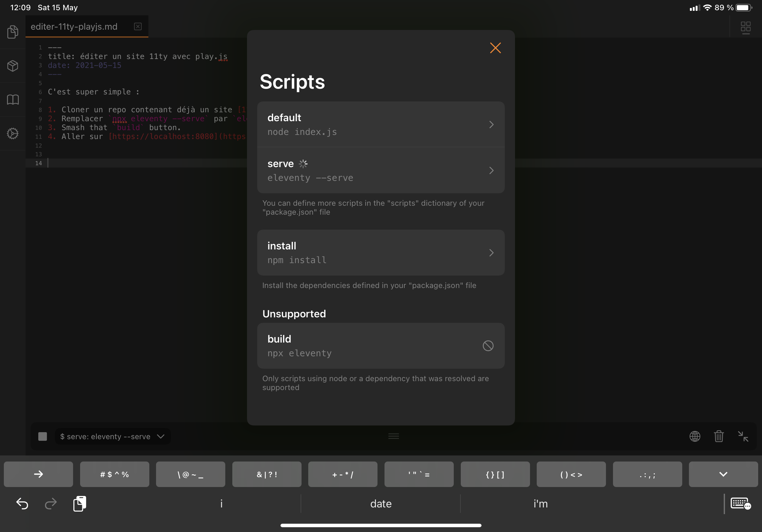This screenshot has width=762, height=532.
Task: Expand the serve script dropdown in the console
Action: [113, 437]
